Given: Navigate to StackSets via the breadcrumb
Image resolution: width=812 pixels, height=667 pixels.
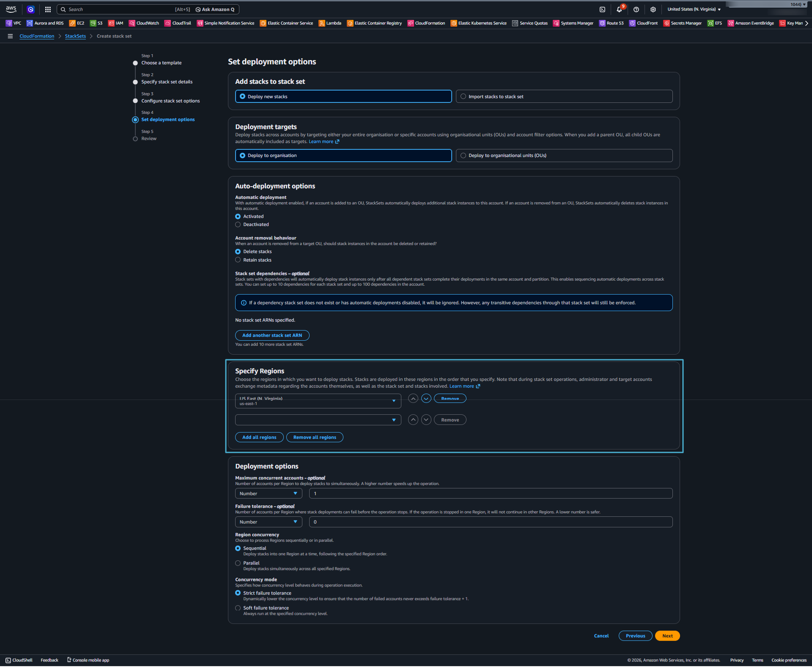Looking at the screenshot, I should (75, 36).
